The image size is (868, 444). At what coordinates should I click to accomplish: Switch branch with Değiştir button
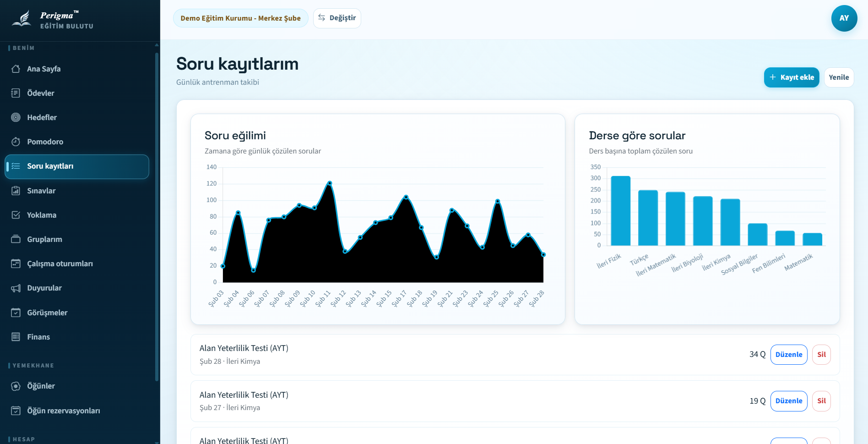337,18
